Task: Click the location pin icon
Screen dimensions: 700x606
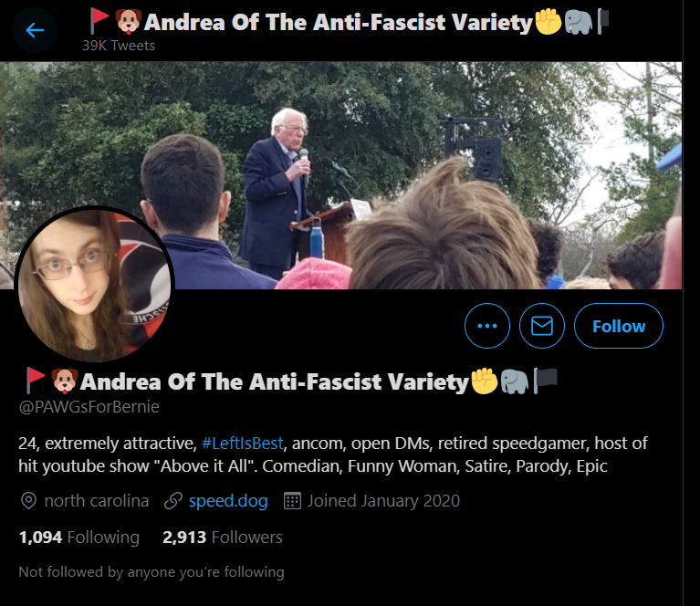Action: pyautogui.click(x=28, y=501)
